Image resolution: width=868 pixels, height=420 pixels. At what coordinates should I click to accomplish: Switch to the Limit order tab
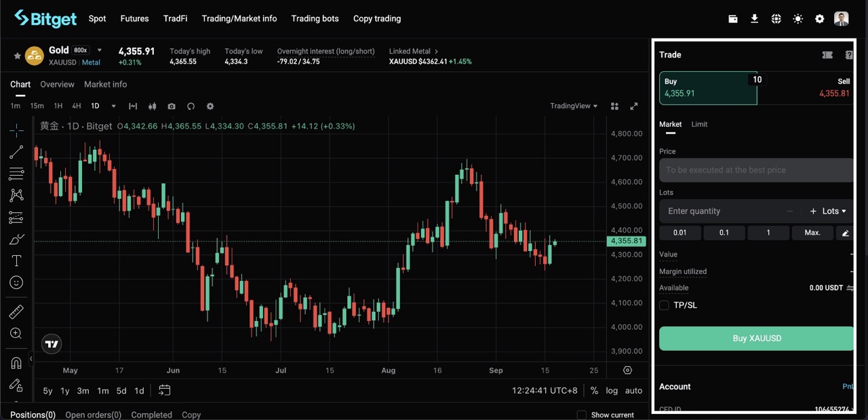(x=699, y=124)
